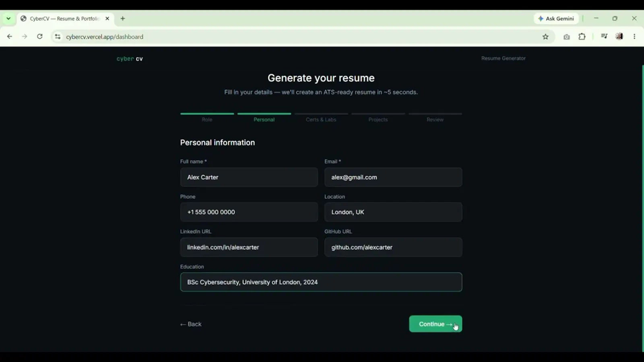Click the camera screenshot icon in toolbar
644x362 pixels.
click(x=567, y=37)
